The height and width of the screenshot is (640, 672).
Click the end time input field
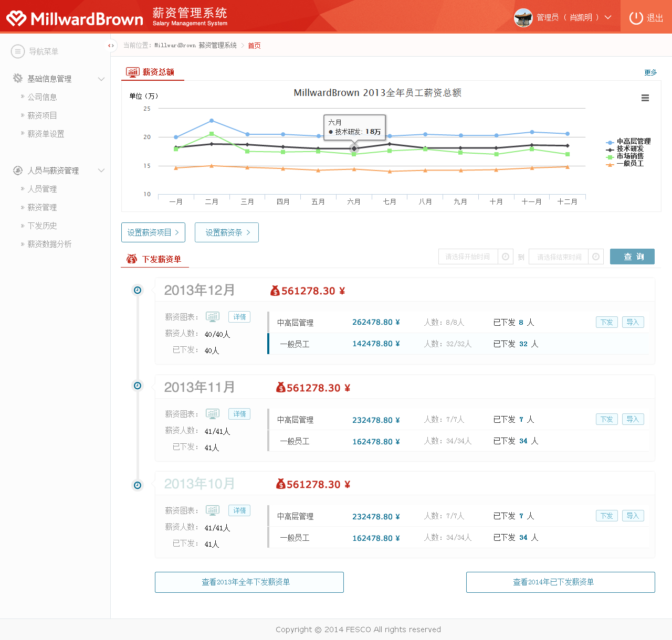pos(559,257)
